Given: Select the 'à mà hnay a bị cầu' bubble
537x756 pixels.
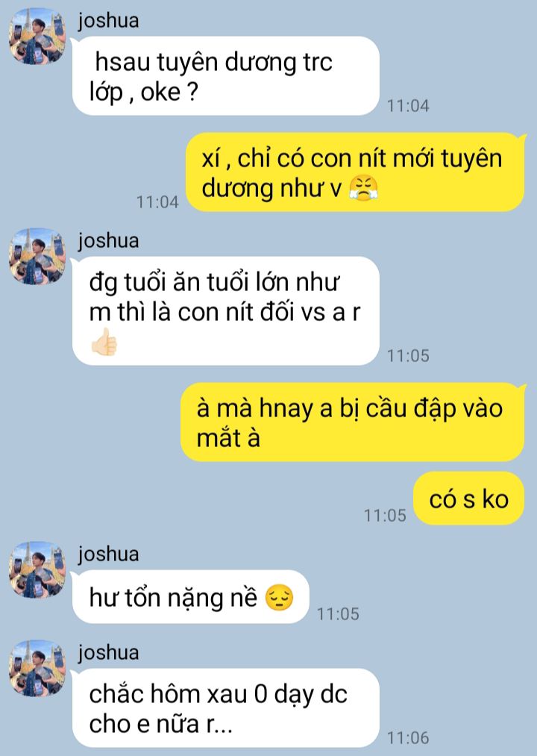Looking at the screenshot, I should point(352,422).
